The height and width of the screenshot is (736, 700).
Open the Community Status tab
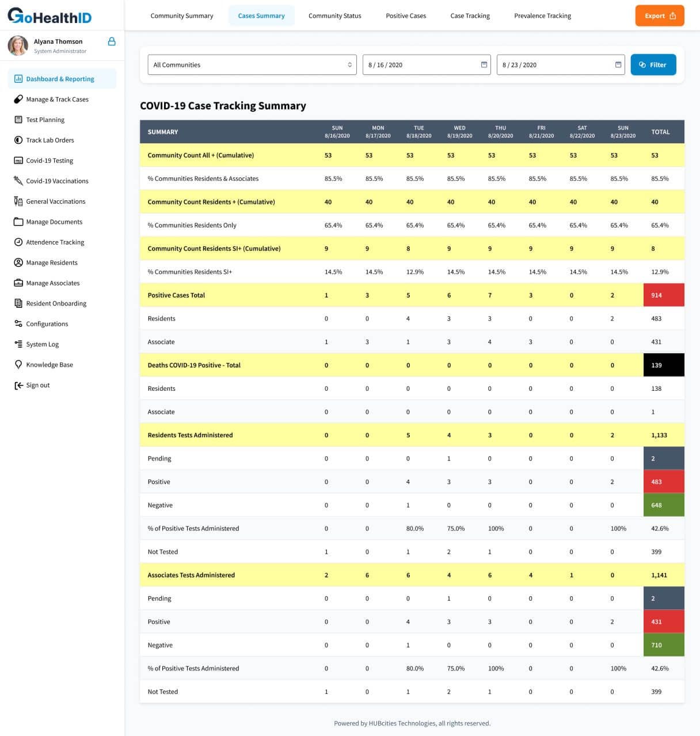335,16
